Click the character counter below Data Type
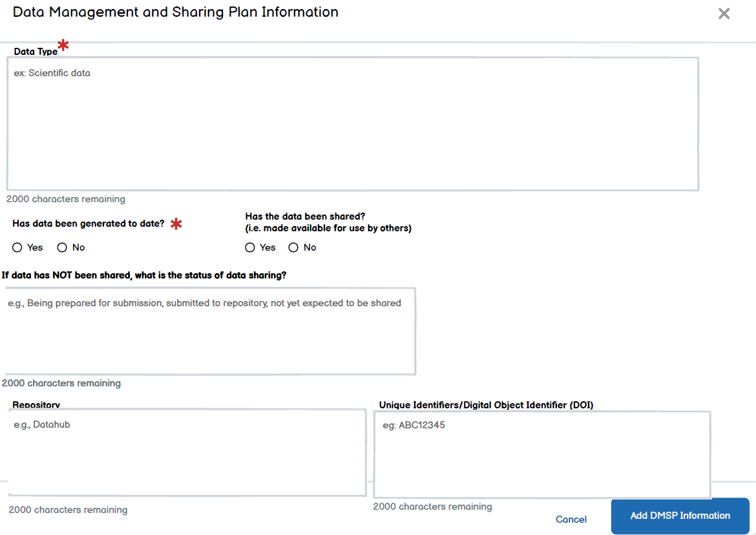The width and height of the screenshot is (756, 535). (66, 199)
